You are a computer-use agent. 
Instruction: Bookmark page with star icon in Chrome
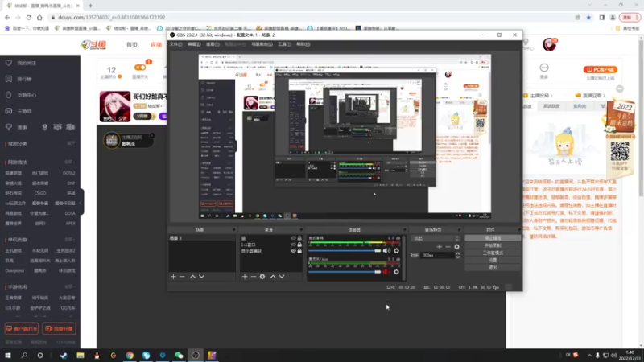(588, 17)
